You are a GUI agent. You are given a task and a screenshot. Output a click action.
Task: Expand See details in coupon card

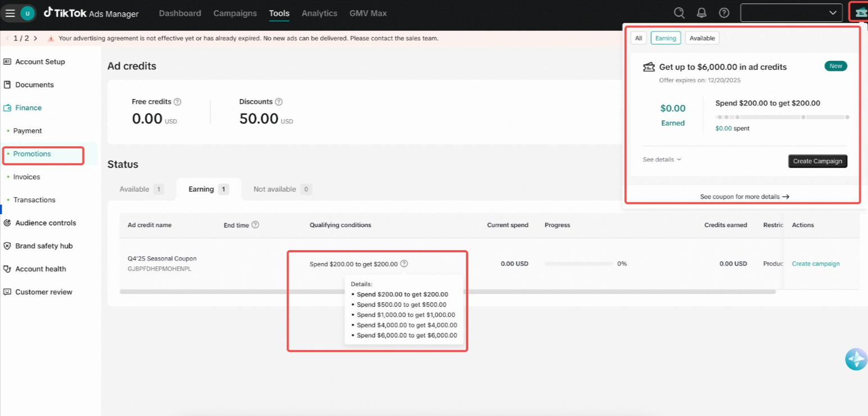pos(662,160)
